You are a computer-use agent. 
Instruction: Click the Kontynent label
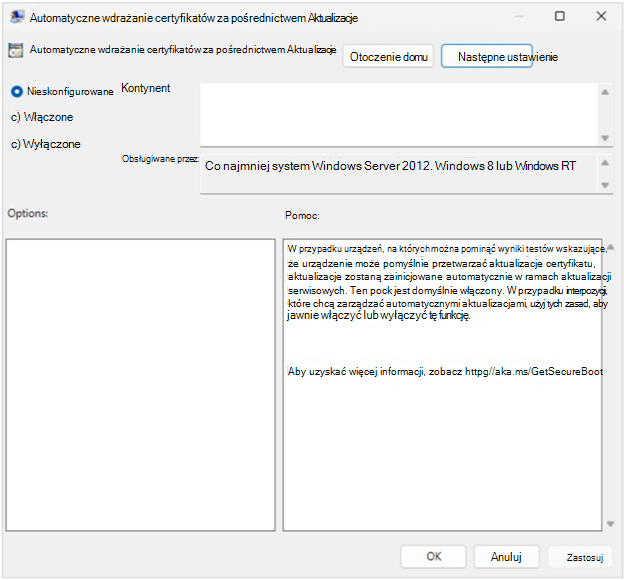coord(146,88)
